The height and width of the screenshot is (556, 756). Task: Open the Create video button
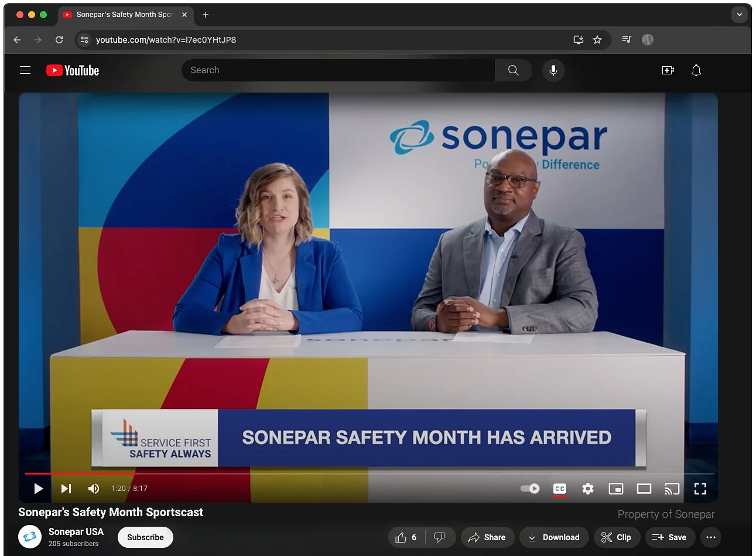coord(668,70)
